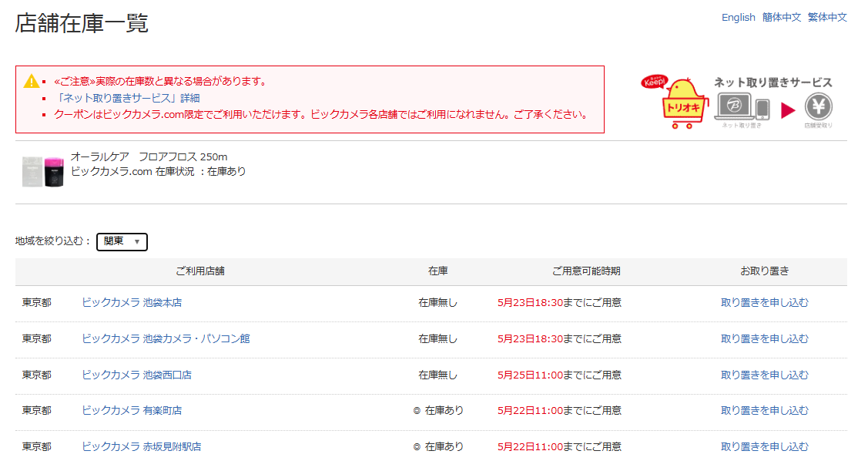The width and height of the screenshot is (868, 461).
Task: Switch language to 繁体中文
Action: click(827, 17)
